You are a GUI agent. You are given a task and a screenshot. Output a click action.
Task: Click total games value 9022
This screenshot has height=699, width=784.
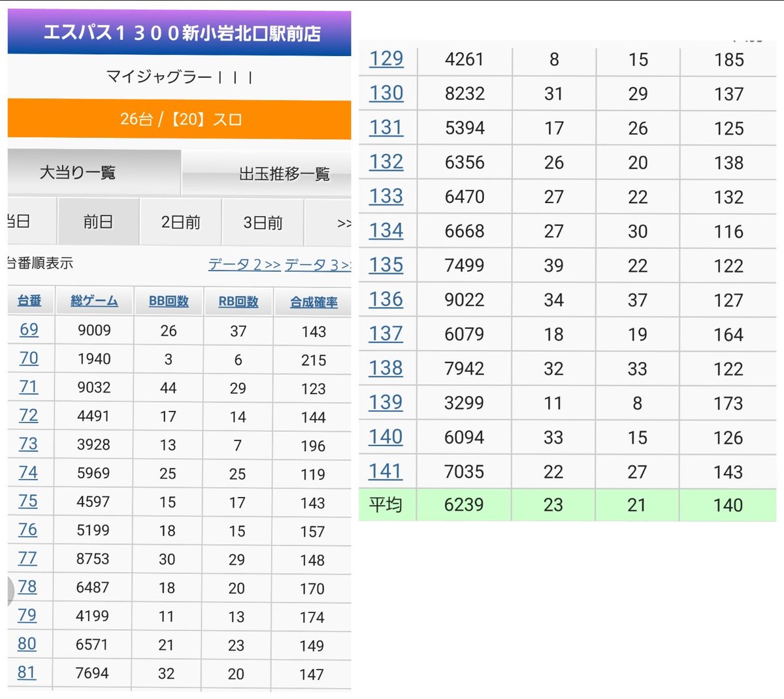click(465, 300)
